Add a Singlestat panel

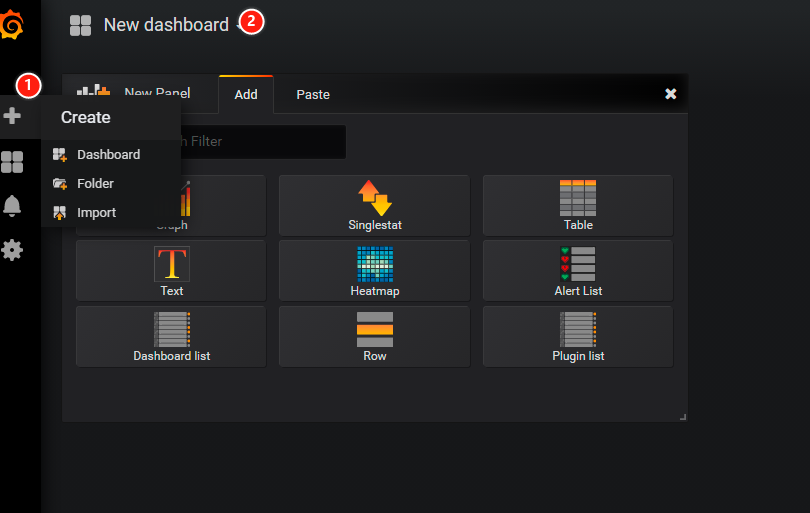point(375,205)
